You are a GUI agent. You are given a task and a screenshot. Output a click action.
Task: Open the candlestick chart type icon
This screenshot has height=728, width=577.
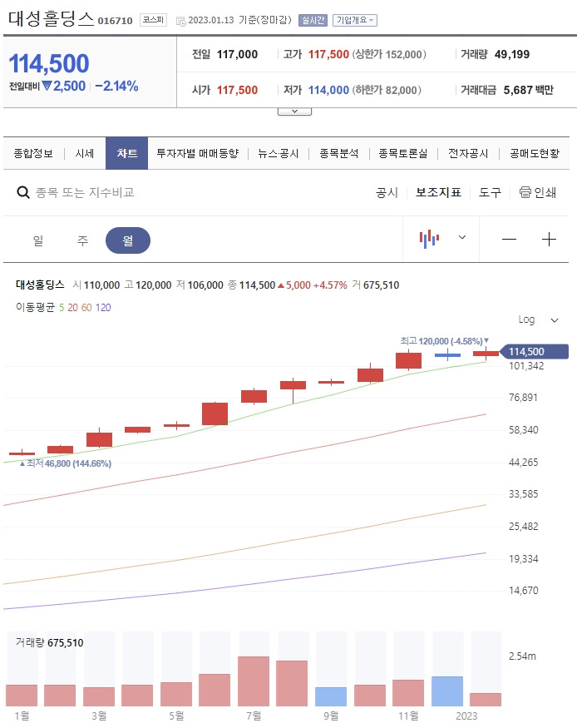429,239
